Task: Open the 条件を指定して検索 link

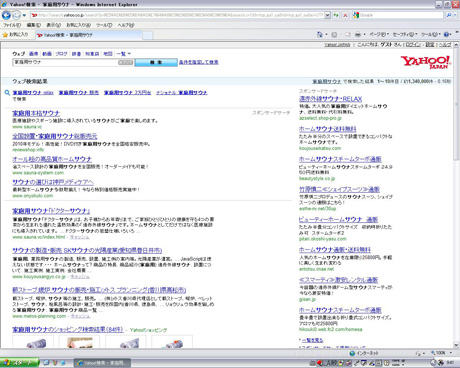Action: click(199, 62)
